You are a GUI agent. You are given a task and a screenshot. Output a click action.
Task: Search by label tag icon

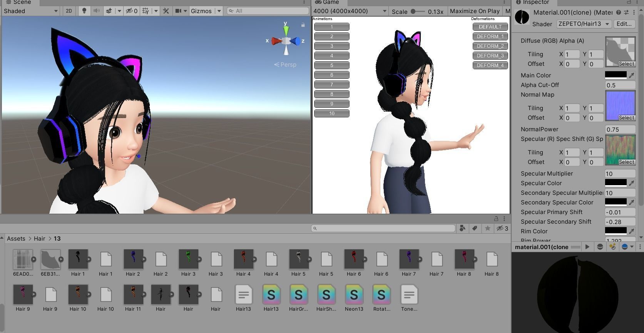475,228
